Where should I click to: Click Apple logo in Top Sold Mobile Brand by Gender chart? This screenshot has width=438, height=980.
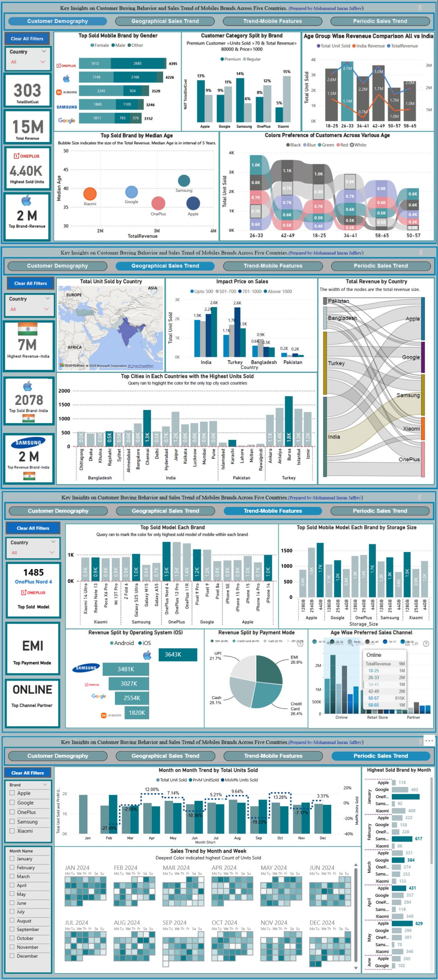coord(67,78)
